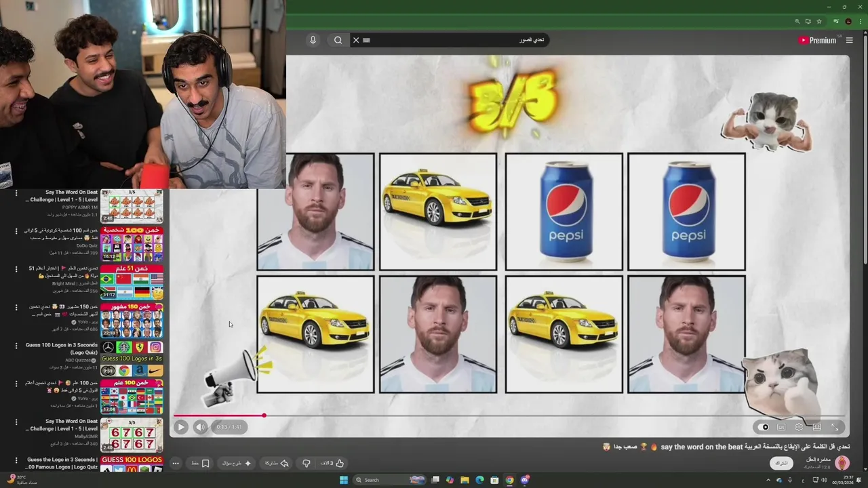The image size is (868, 488).
Task: Switch to theater mode icon
Action: [x=817, y=427]
